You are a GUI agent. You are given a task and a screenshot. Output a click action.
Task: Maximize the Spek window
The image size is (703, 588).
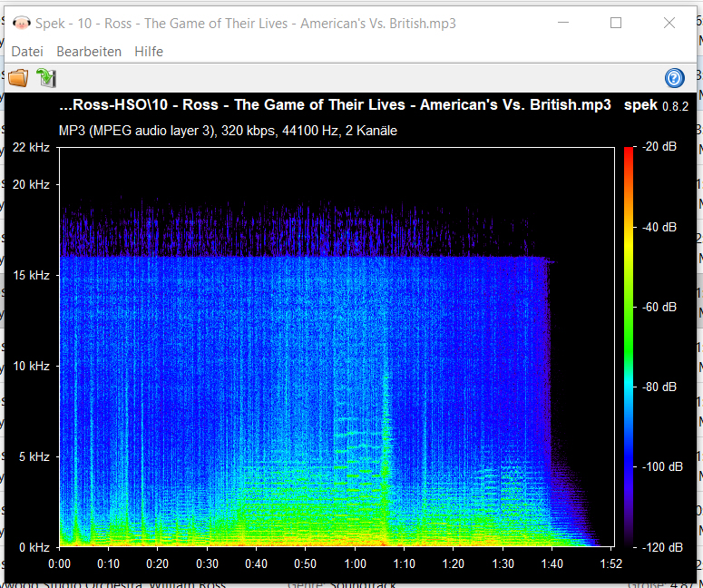coord(616,23)
